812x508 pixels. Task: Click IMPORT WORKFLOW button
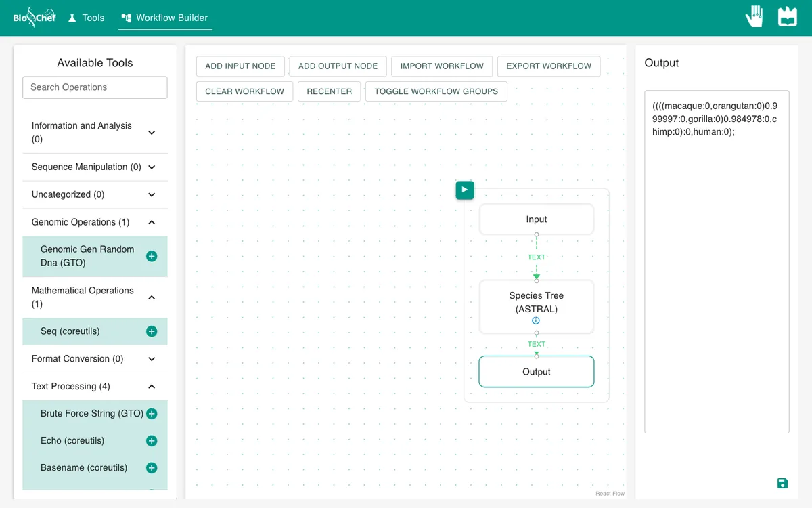tap(442, 66)
